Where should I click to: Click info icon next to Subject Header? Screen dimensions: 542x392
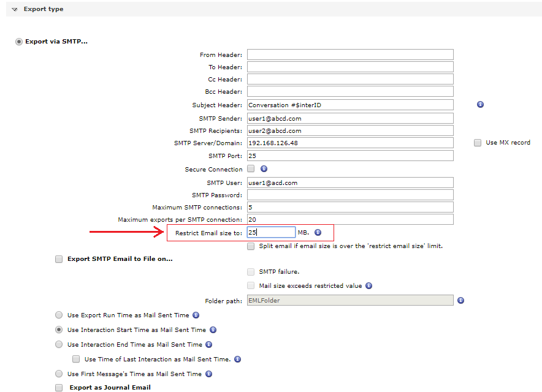click(480, 105)
